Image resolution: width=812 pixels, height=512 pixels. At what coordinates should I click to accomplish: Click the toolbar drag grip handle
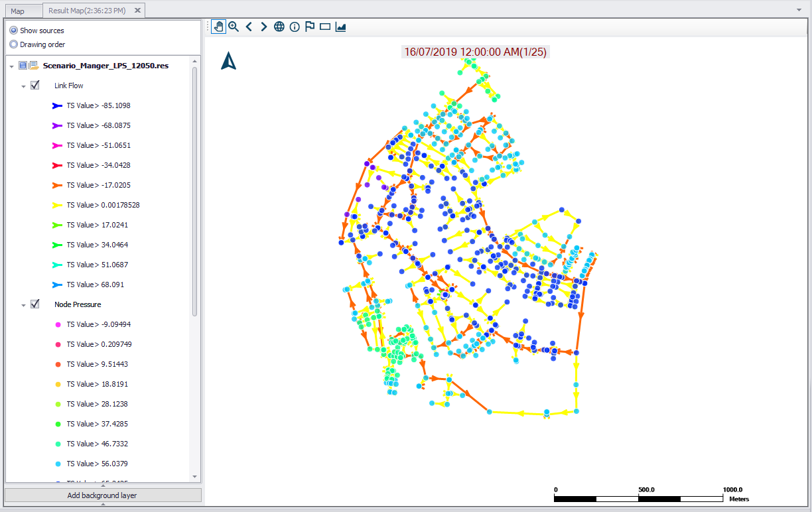click(x=208, y=27)
